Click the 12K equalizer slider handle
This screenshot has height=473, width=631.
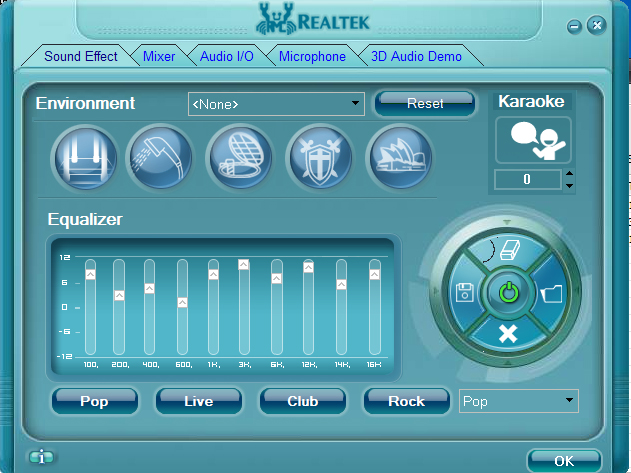(x=308, y=267)
